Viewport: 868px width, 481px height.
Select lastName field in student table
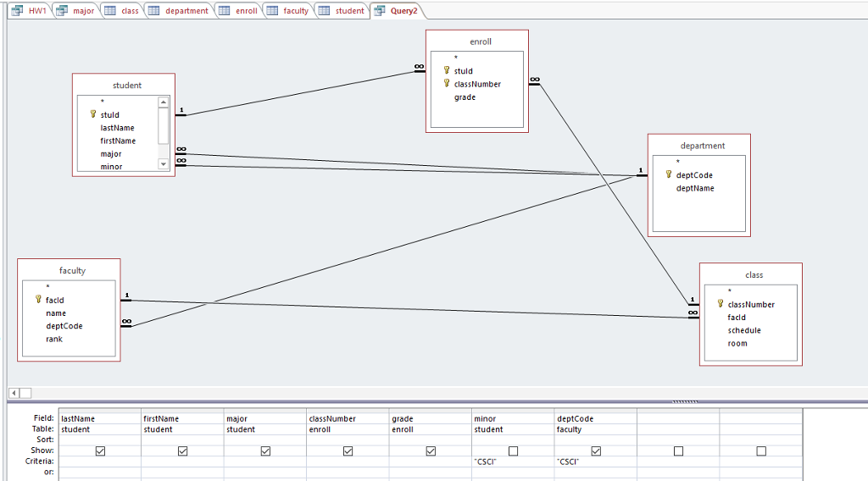(117, 128)
